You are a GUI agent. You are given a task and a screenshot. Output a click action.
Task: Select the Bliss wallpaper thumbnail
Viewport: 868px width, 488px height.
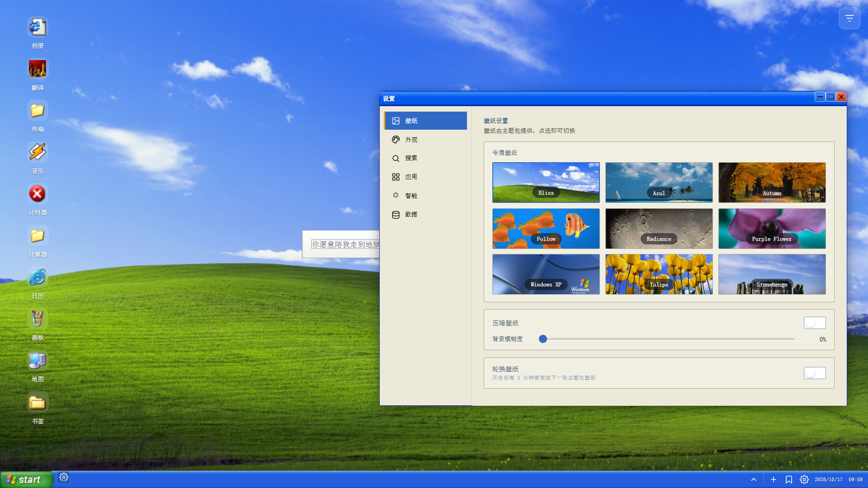click(x=546, y=183)
